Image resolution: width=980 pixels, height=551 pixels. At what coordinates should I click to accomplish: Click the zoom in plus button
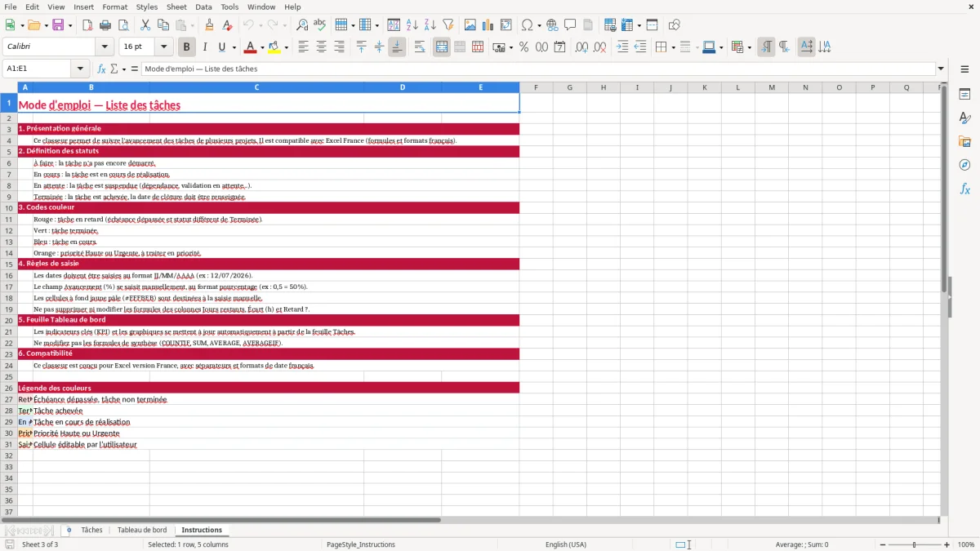click(x=947, y=544)
